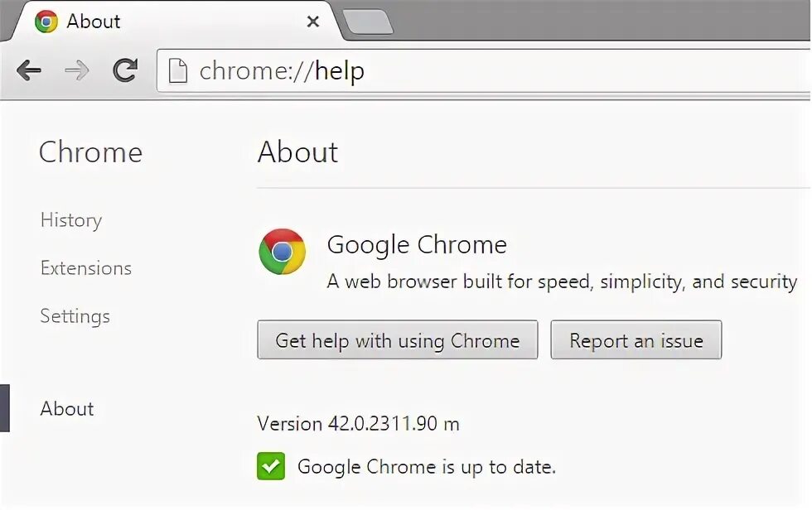
Task: Open Settings from the sidebar
Action: pos(75,316)
